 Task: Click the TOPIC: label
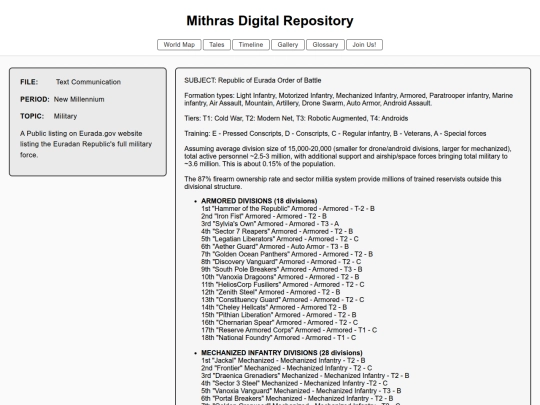[x=32, y=116]
